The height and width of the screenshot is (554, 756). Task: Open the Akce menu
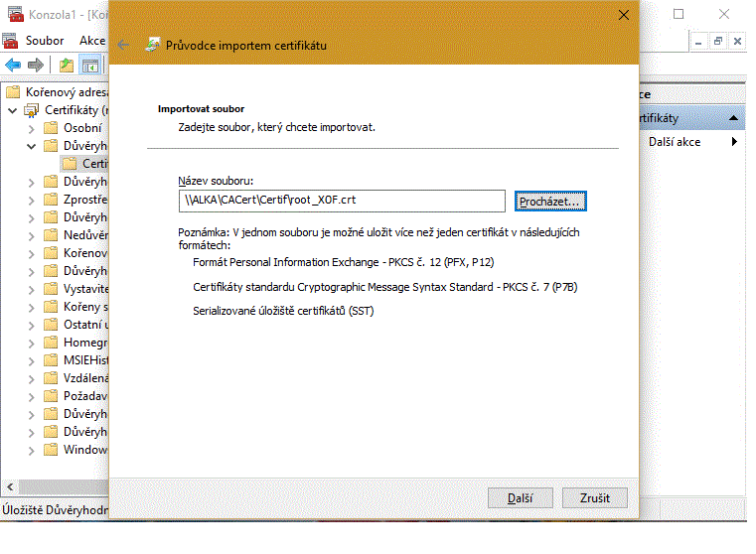(x=92, y=41)
